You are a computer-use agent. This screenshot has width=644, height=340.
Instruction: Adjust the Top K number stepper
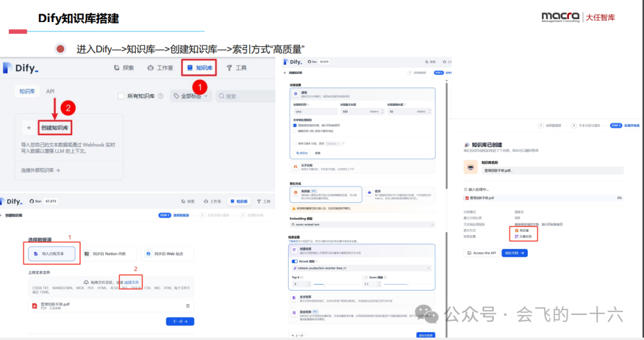309,284
